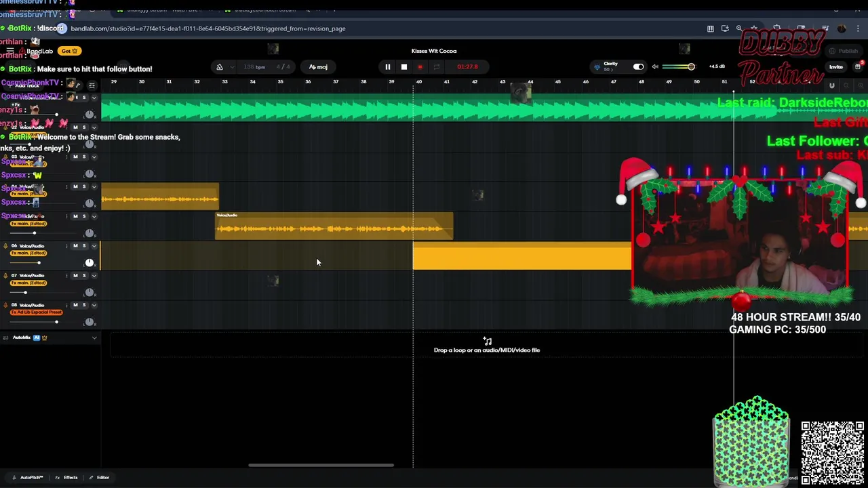Toggle the loop cycle button

[436, 67]
